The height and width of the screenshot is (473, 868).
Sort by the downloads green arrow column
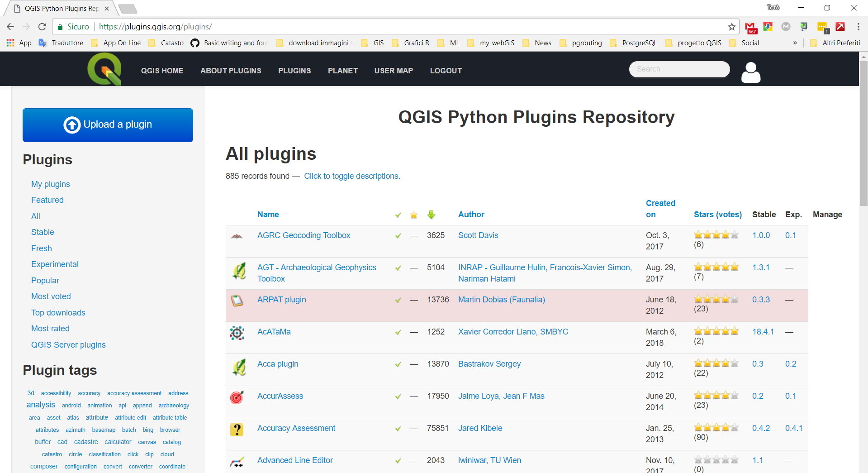[431, 215]
